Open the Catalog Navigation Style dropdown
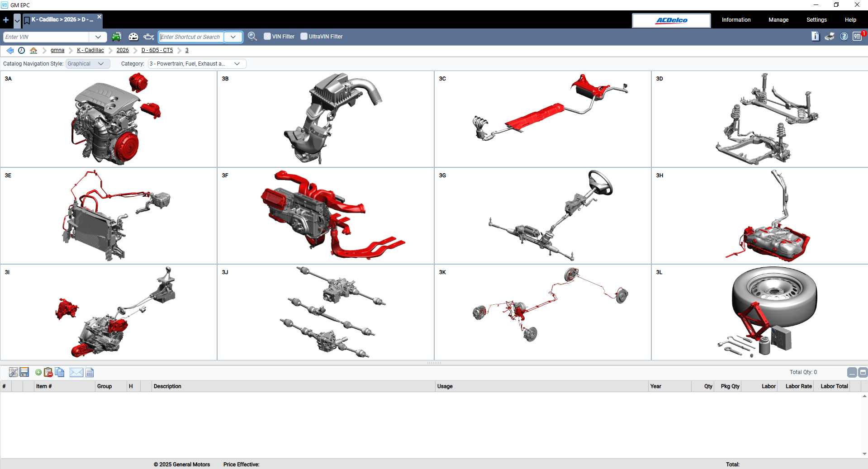Viewport: 868px width, 469px height. coord(87,63)
